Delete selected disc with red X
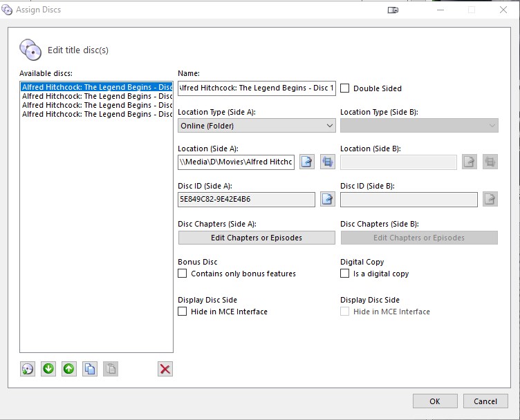520x420 pixels. 165,369
